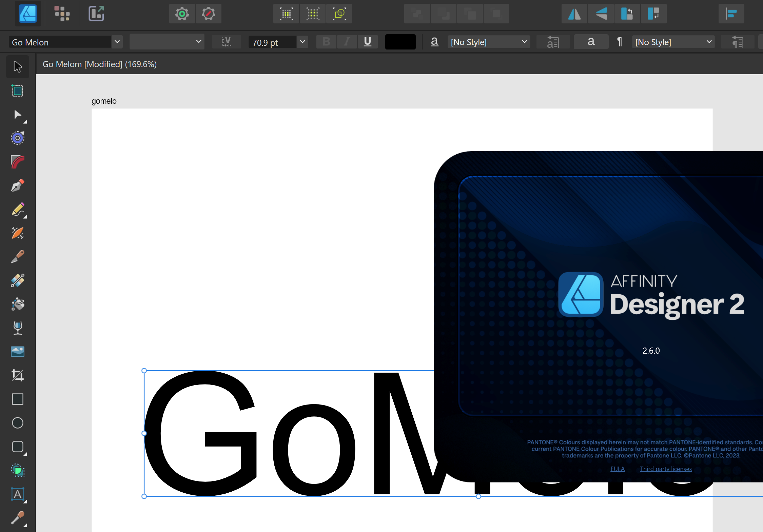Click the gomelo artboard label
Screen dimensions: 763x532
pyautogui.click(x=104, y=101)
